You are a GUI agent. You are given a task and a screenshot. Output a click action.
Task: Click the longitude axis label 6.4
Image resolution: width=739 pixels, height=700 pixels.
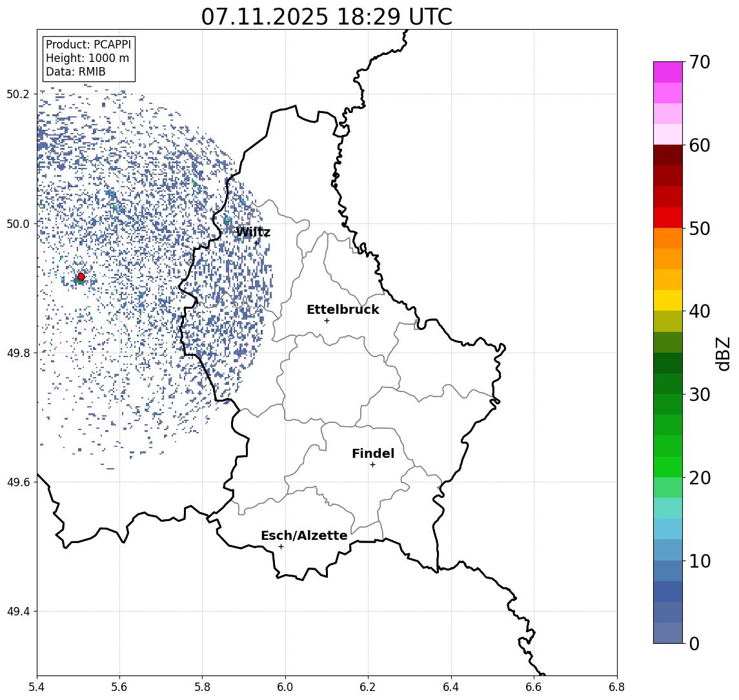451,687
